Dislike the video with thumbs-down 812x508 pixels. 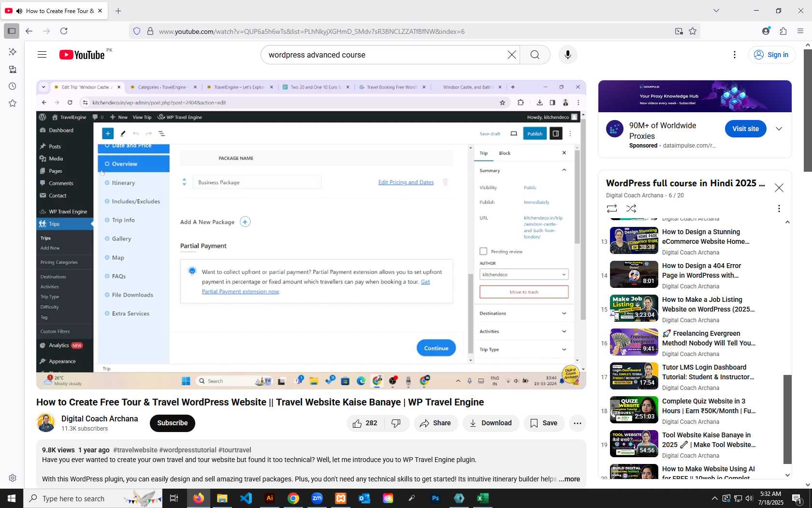click(396, 423)
